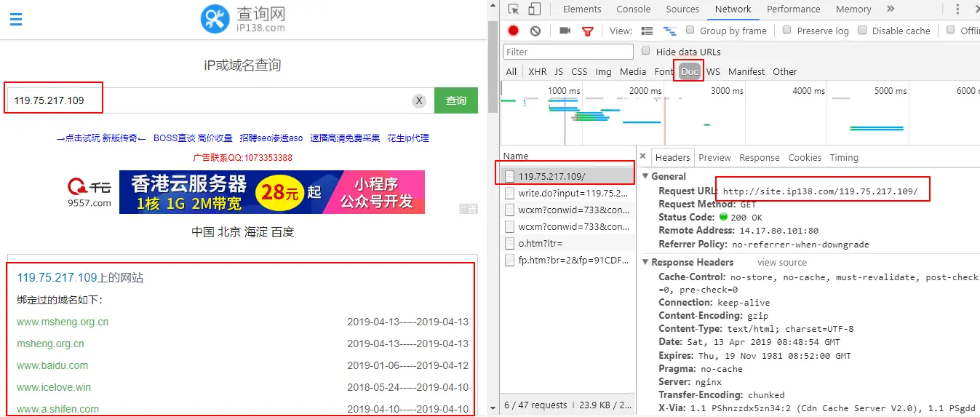The width and height of the screenshot is (980, 417).
Task: Switch to the Preview tab
Action: click(715, 157)
